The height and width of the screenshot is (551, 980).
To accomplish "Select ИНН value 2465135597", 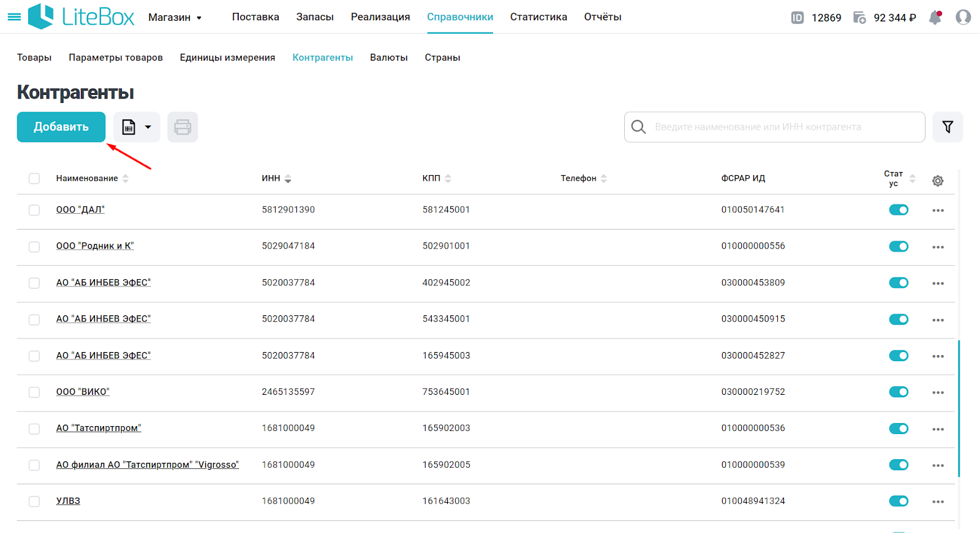I will [288, 392].
